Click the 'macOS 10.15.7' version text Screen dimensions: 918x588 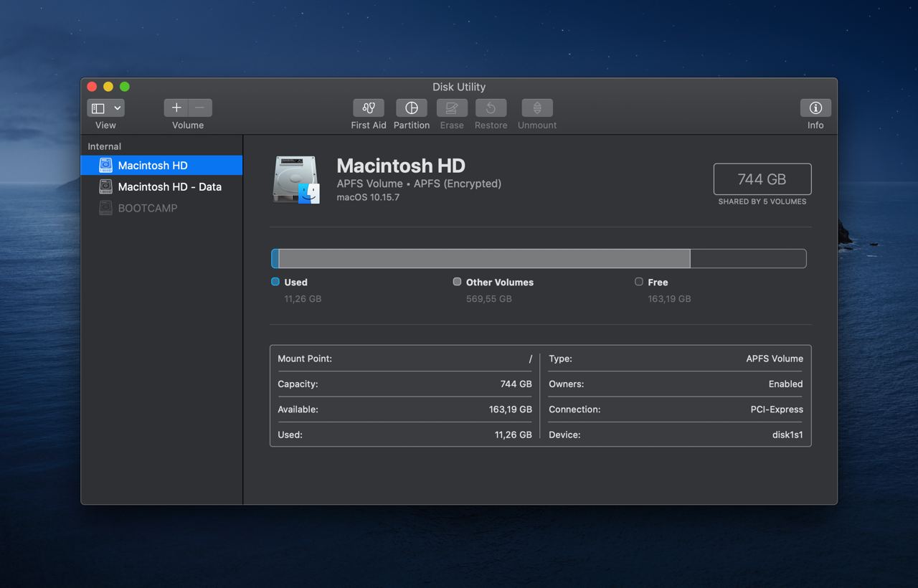tap(368, 197)
